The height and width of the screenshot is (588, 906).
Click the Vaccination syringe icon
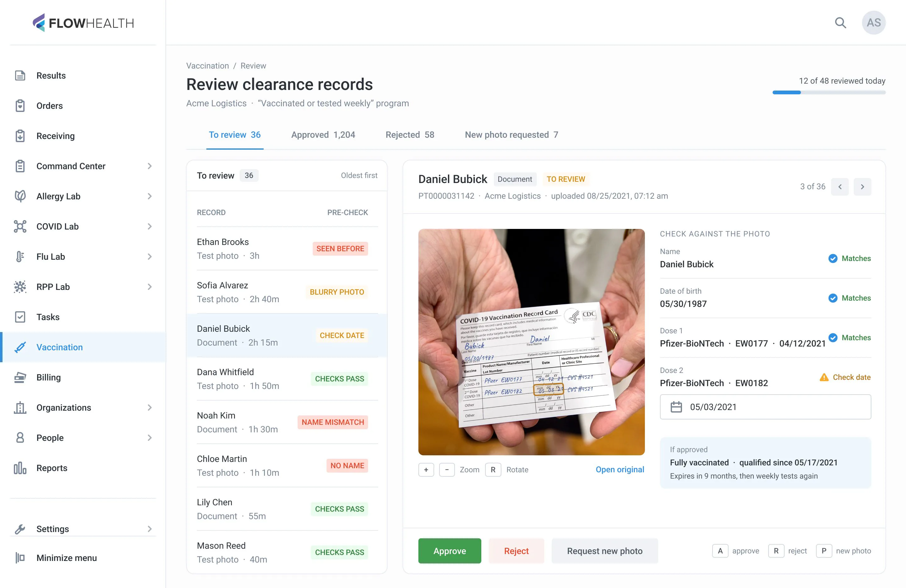tap(20, 347)
